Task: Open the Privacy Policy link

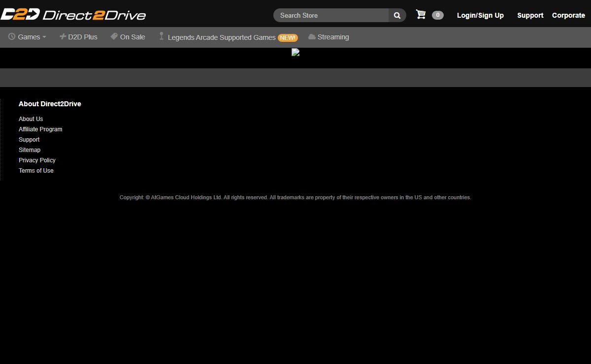Action: (x=37, y=160)
